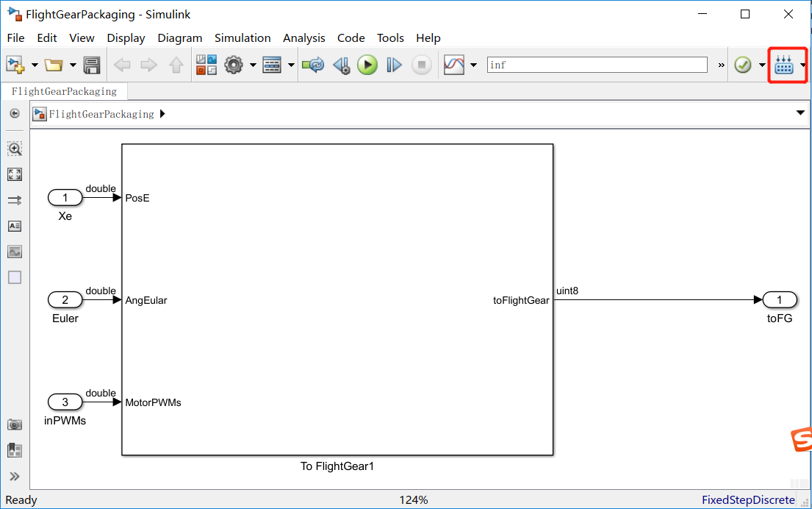Screen dimensions: 812x509
Task: Click the Forward arrow icon
Action: [x=149, y=65]
